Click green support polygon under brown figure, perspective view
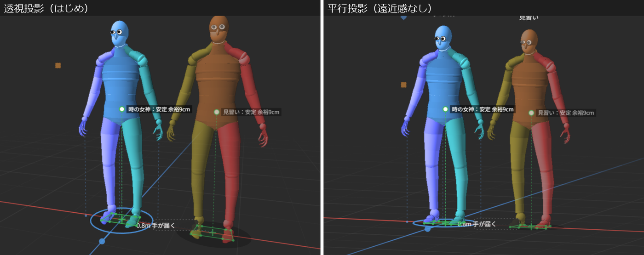Image resolution: width=644 pixels, height=255 pixels. [x=213, y=233]
